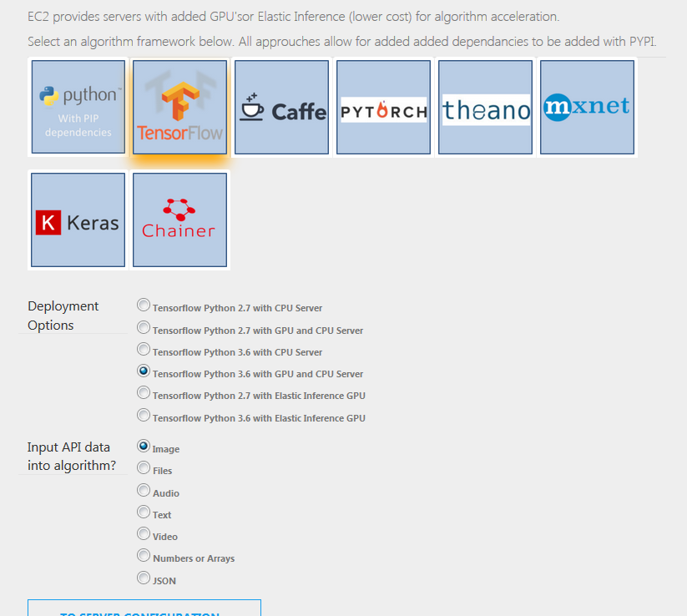The height and width of the screenshot is (616, 687).
Task: Select the Python with PIP dependencies framework tile
Action: click(78, 107)
